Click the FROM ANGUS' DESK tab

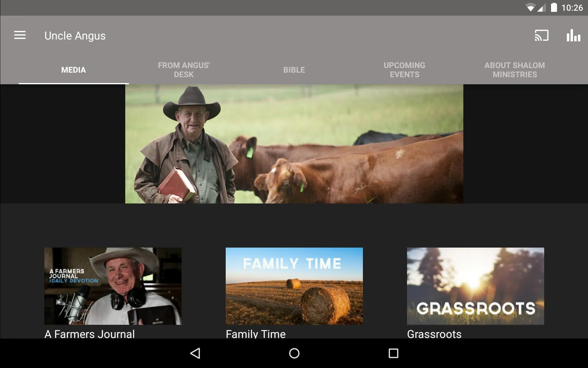tap(184, 70)
